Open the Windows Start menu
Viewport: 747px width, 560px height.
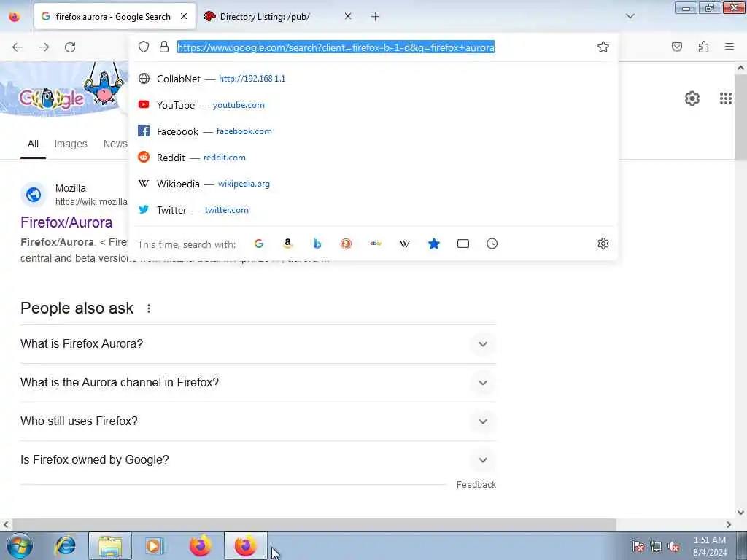pyautogui.click(x=19, y=545)
